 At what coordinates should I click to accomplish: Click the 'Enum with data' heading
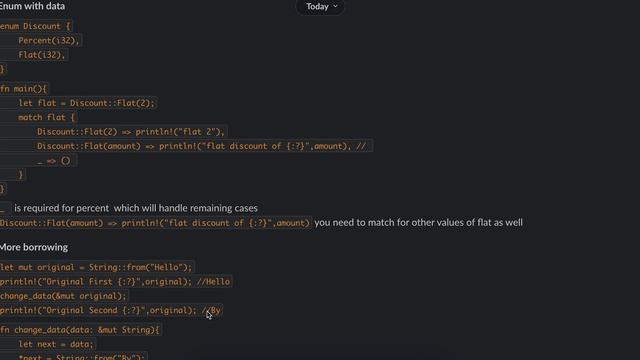33,6
